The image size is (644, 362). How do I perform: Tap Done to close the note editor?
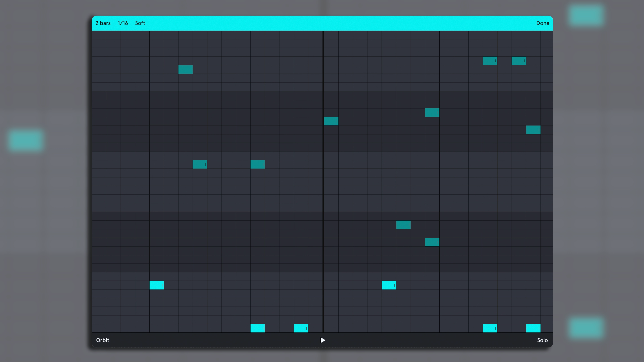click(543, 23)
